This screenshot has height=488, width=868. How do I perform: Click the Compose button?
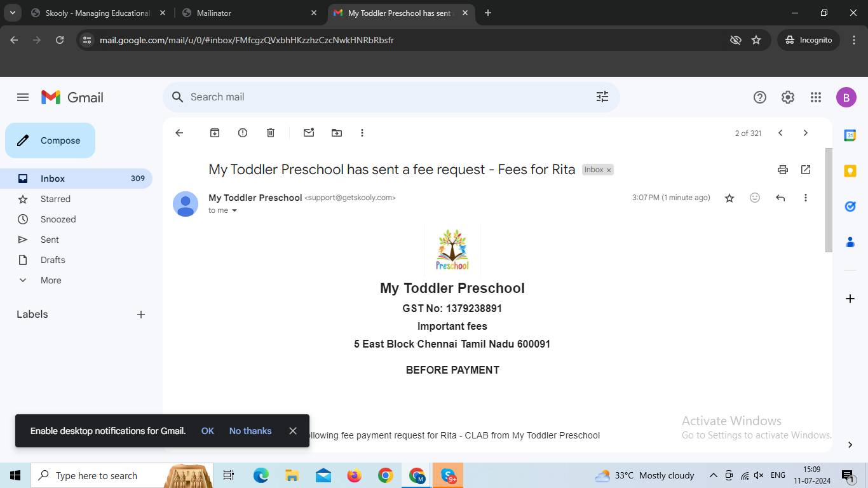[50, 140]
